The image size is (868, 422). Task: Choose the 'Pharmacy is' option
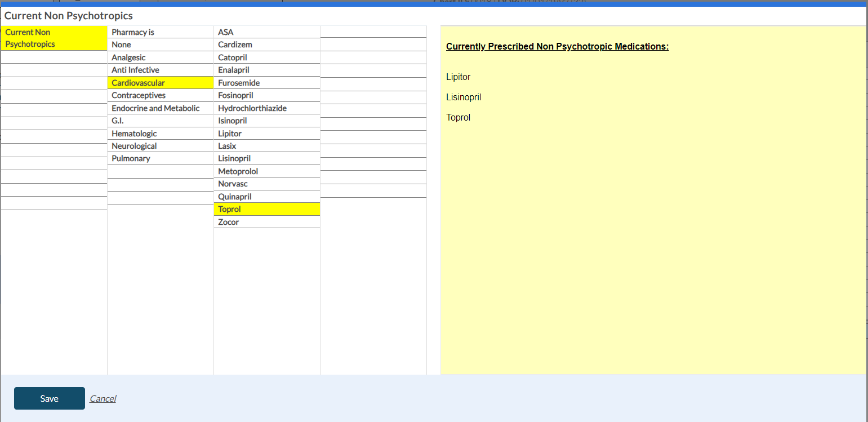coord(160,32)
